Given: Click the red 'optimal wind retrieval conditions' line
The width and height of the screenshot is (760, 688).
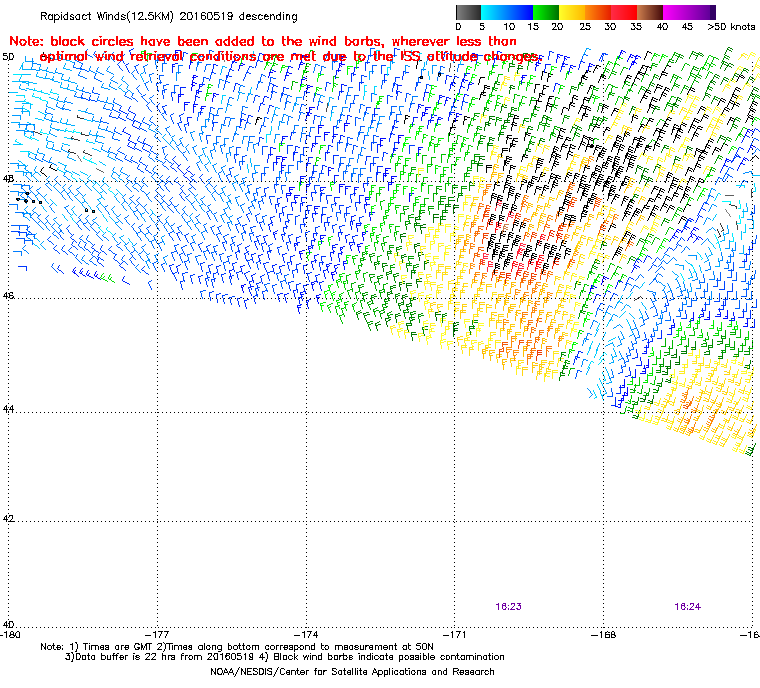Looking at the screenshot, I should [x=290, y=57].
